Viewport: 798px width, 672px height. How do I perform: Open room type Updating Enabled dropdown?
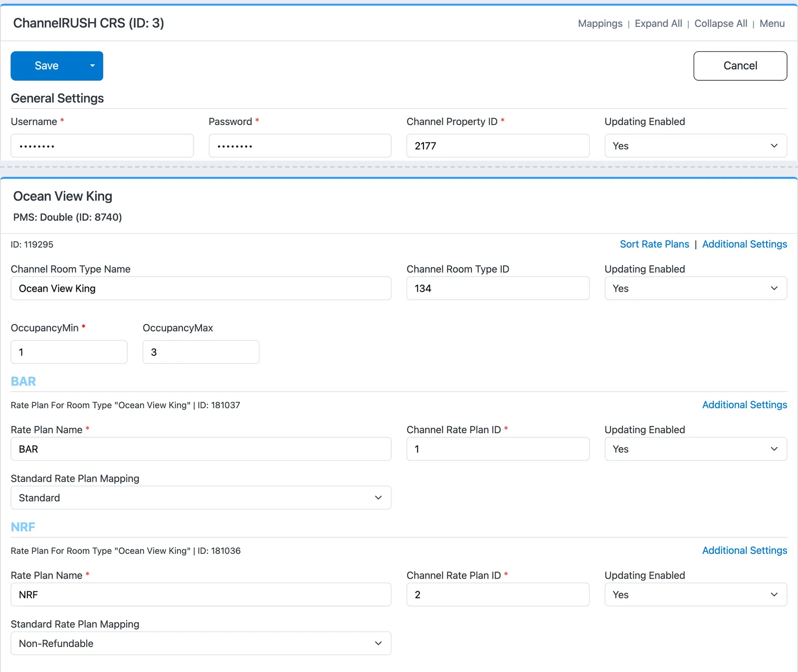point(696,288)
